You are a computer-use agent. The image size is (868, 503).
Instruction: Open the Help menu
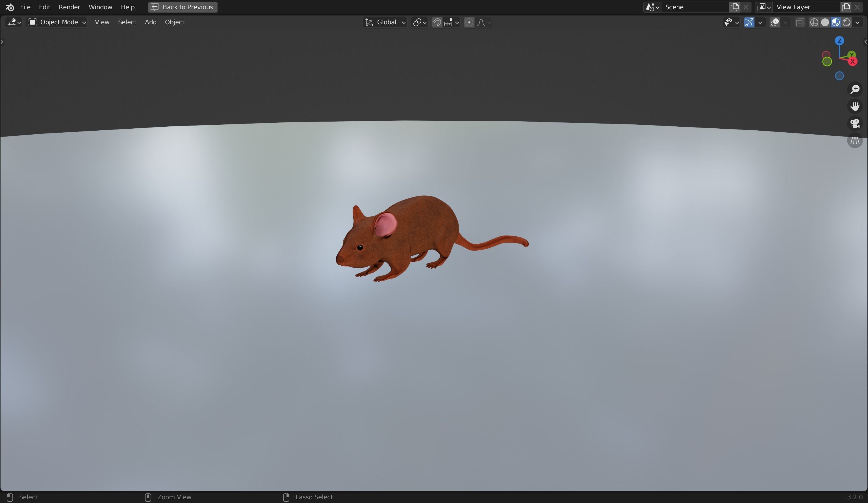click(127, 7)
